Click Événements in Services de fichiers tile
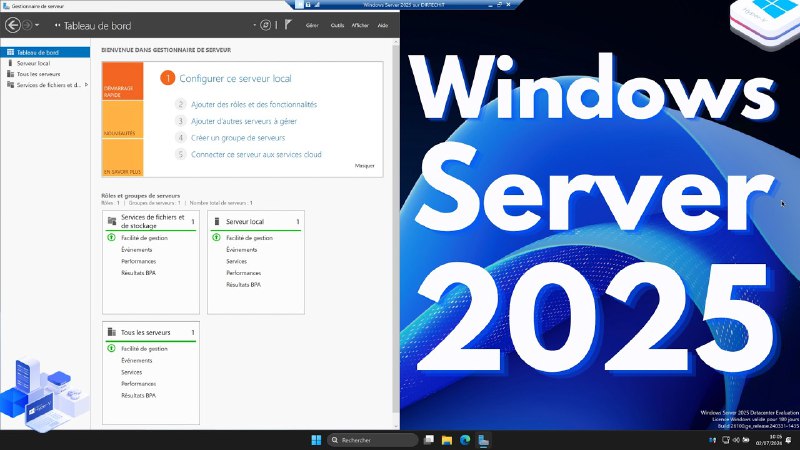The image size is (800, 450). point(136,249)
